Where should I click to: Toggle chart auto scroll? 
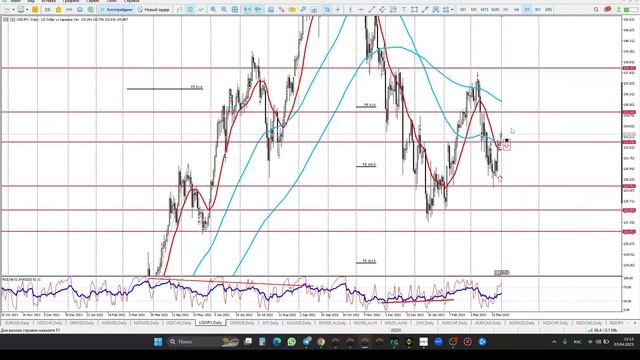247,9
